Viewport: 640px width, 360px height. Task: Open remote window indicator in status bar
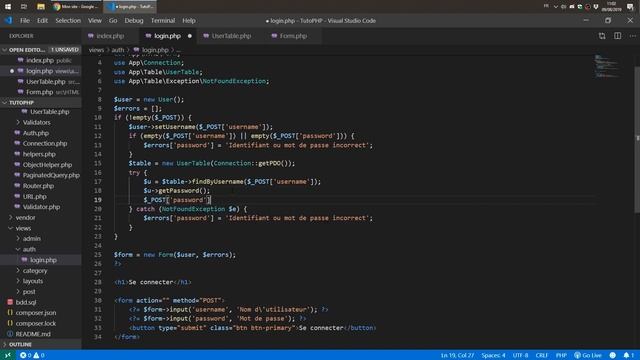tap(8, 355)
